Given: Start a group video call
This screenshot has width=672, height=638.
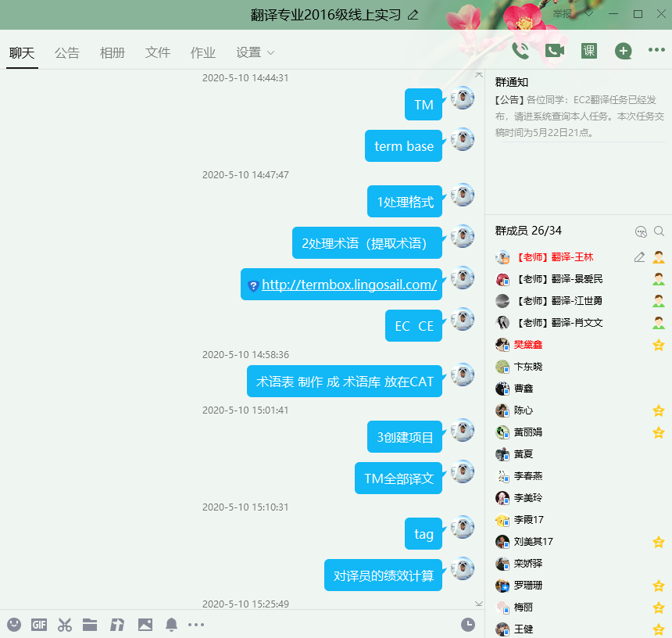Looking at the screenshot, I should point(555,51).
